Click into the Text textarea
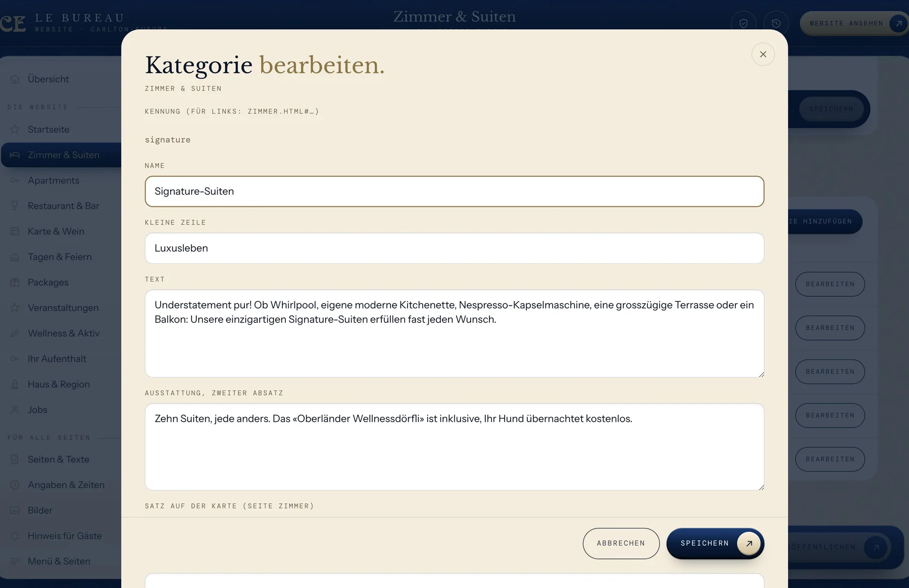The height and width of the screenshot is (588, 909). pyautogui.click(x=454, y=334)
